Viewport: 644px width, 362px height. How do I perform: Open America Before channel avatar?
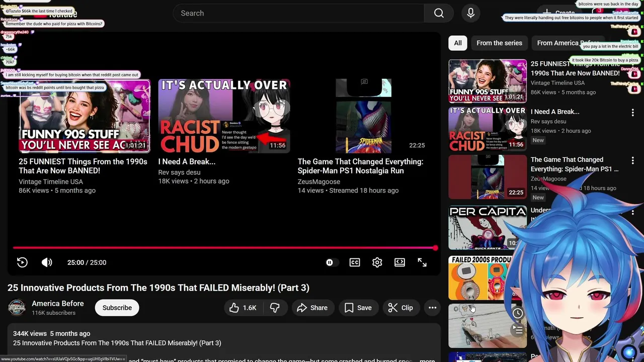17,308
